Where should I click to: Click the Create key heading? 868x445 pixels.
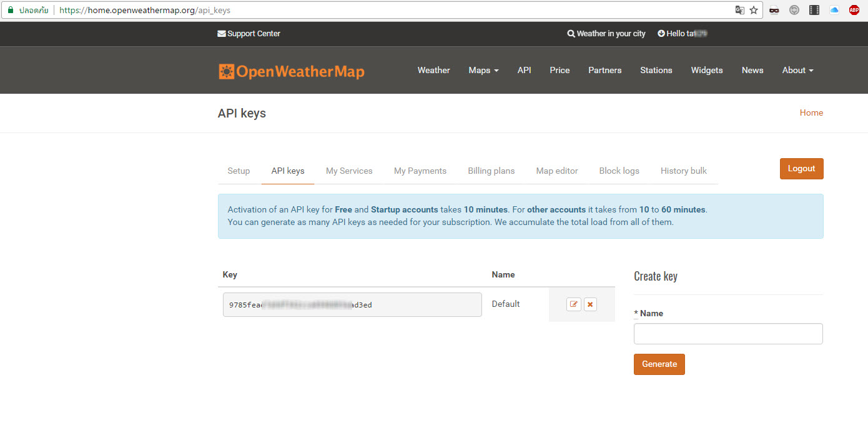656,276
